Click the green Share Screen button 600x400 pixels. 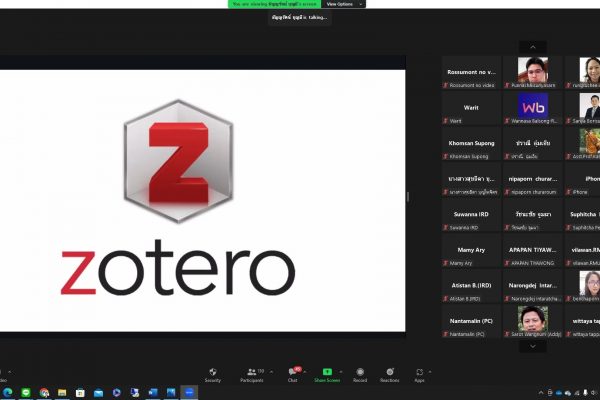(x=327, y=375)
